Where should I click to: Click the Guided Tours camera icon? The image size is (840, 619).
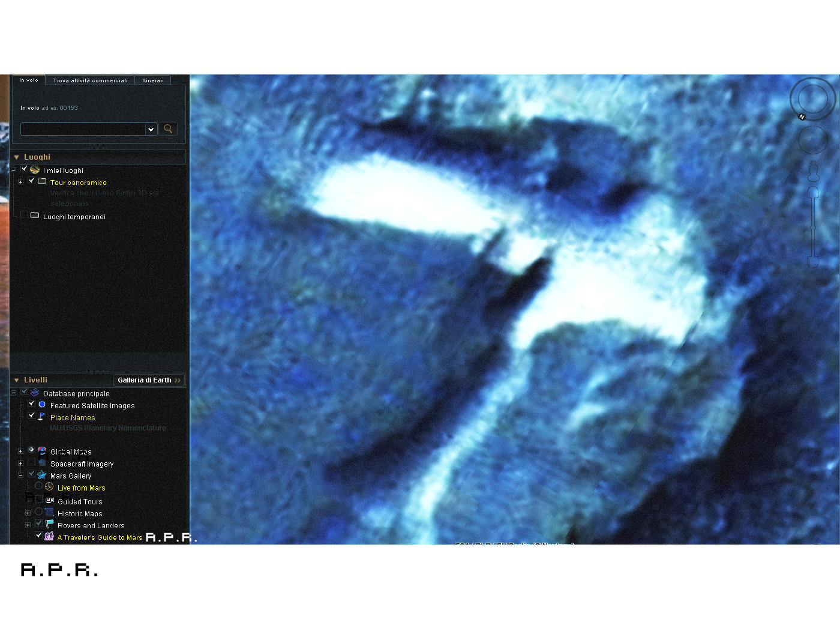[x=50, y=500]
